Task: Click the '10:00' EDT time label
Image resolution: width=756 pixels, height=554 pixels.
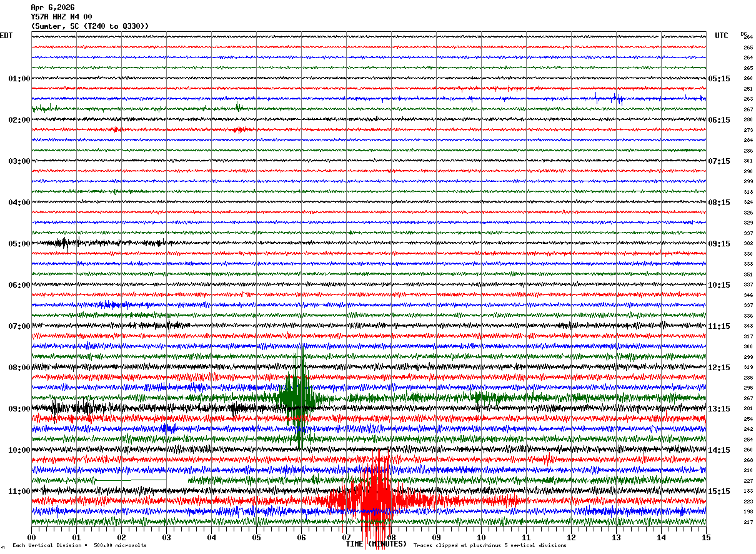Action: [x=19, y=450]
